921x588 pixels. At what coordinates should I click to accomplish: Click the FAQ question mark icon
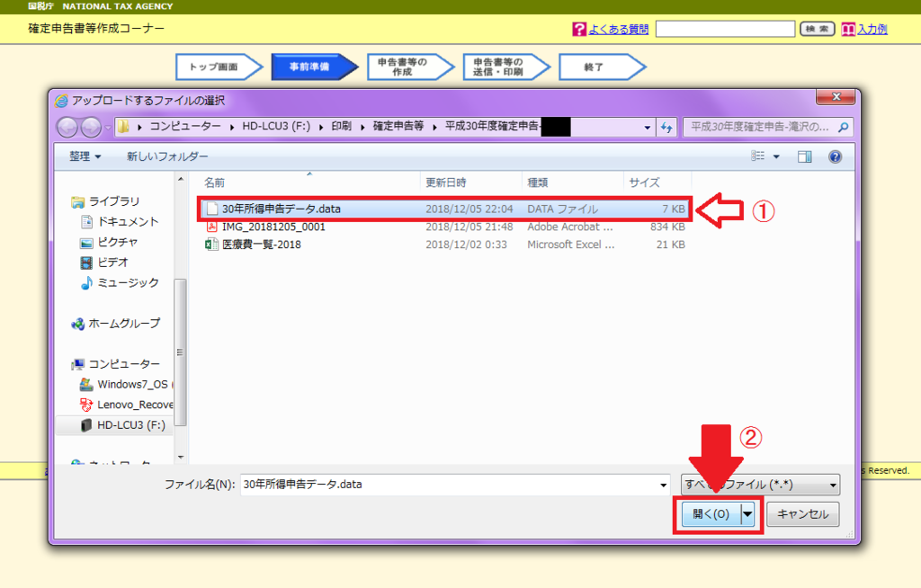coord(579,30)
